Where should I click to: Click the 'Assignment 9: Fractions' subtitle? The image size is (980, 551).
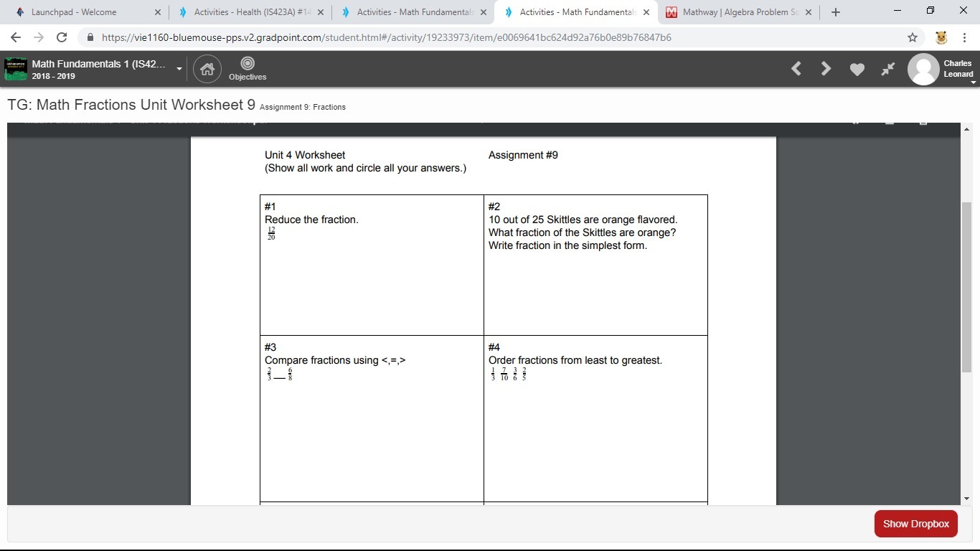[x=303, y=107]
